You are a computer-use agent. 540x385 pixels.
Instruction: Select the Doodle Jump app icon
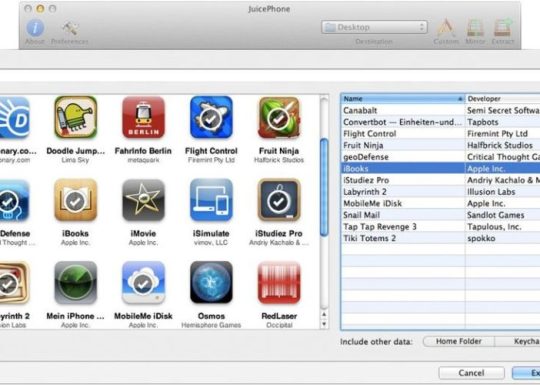[x=75, y=117]
